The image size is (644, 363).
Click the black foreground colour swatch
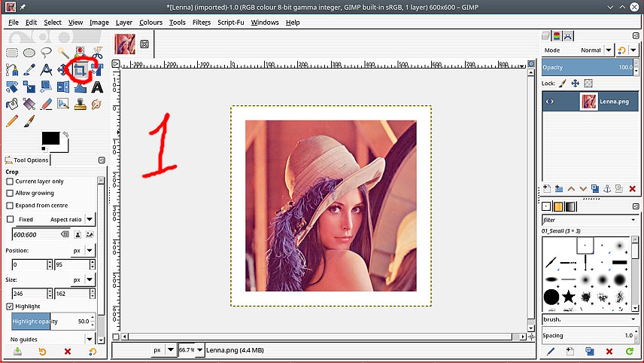click(x=50, y=138)
